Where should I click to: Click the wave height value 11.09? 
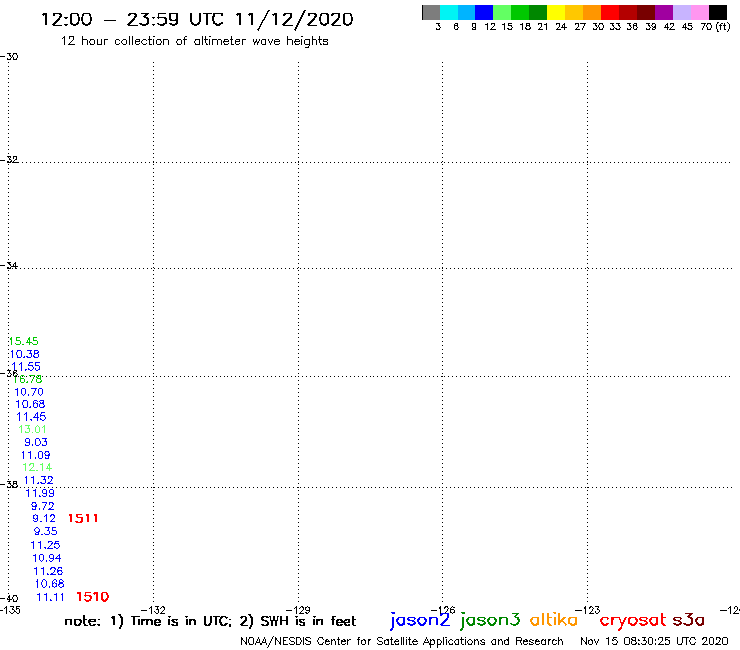point(35,455)
